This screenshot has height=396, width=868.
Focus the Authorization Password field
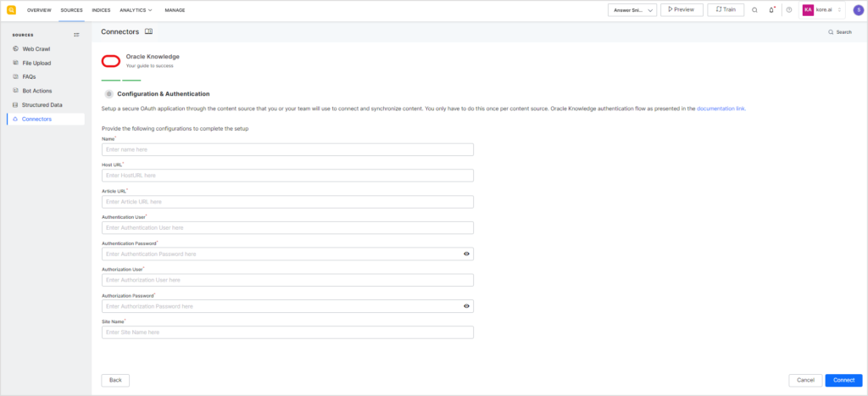pos(287,306)
